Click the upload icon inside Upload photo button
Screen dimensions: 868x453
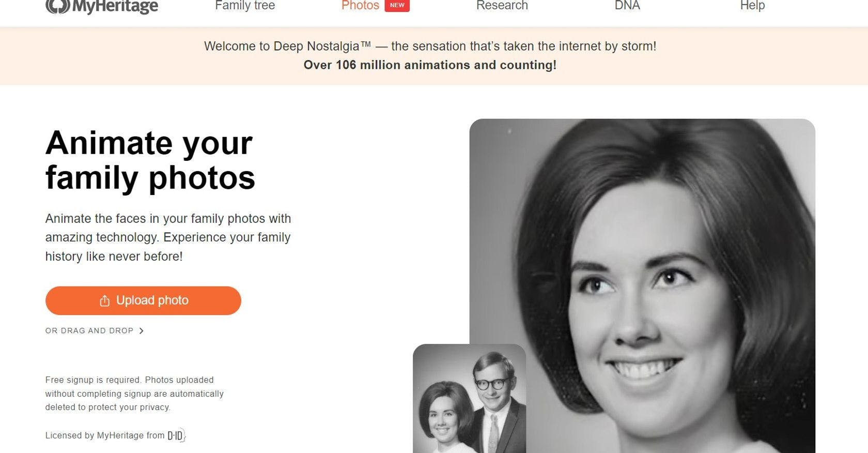point(104,301)
